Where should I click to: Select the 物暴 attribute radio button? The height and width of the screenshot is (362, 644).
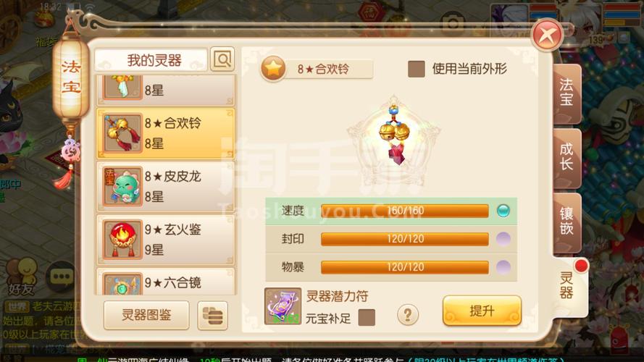coord(503,267)
